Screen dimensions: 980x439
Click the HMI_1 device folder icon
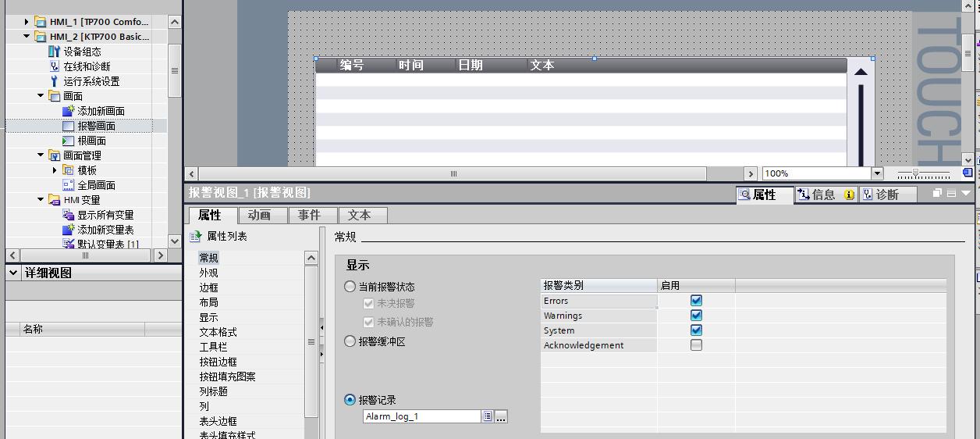click(x=41, y=22)
